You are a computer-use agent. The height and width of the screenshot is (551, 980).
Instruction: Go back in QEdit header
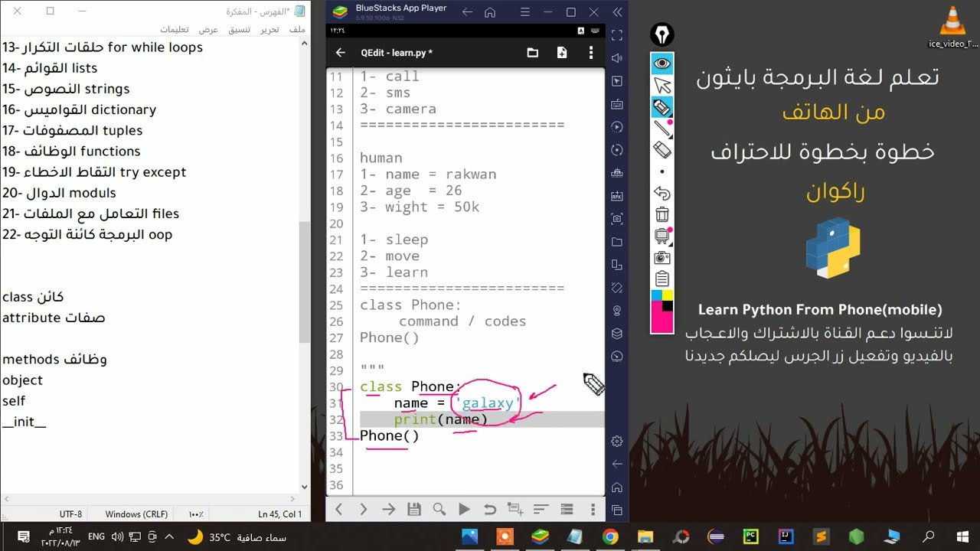coord(341,53)
